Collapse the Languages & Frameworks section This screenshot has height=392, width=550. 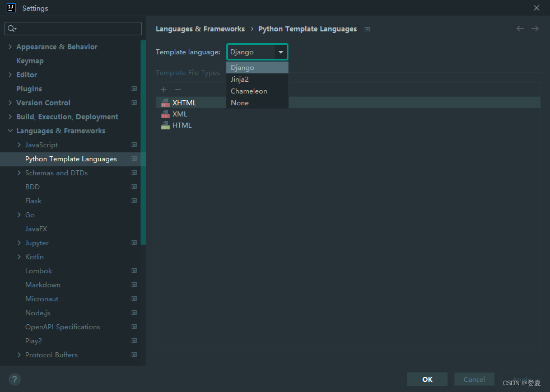point(10,130)
